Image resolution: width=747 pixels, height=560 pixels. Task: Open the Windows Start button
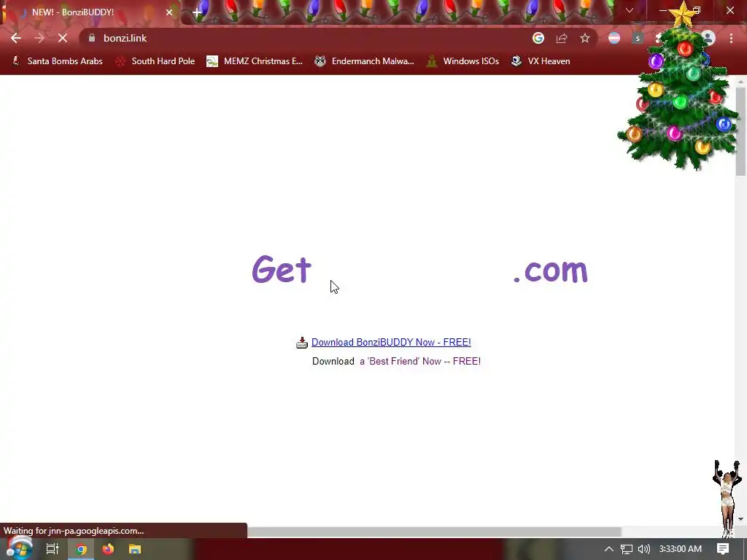18,548
